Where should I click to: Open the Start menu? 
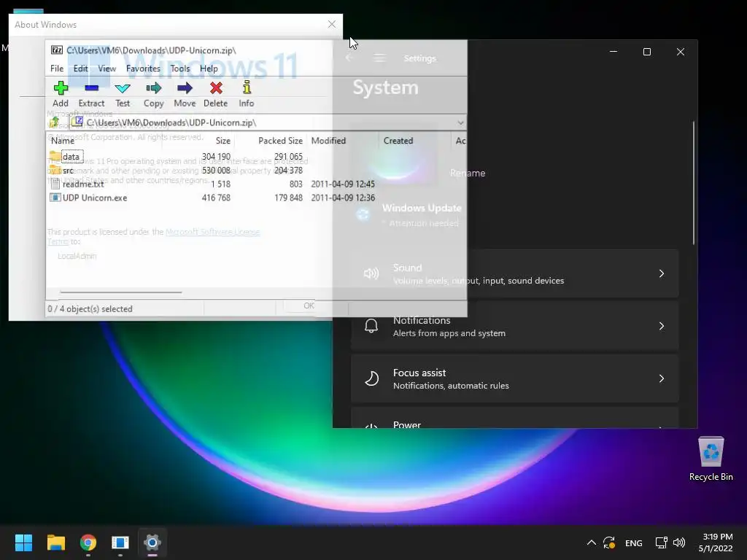click(23, 542)
